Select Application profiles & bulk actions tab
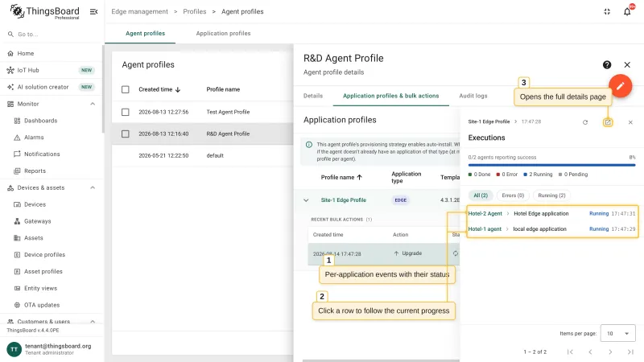This screenshot has width=644, height=362. tap(391, 96)
